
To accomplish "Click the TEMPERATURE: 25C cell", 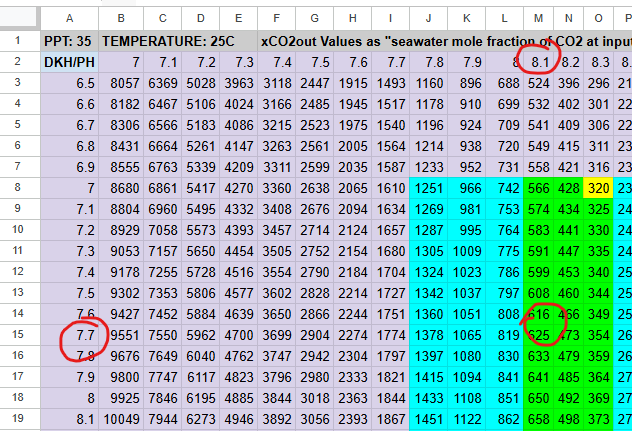I will pyautogui.click(x=178, y=41).
